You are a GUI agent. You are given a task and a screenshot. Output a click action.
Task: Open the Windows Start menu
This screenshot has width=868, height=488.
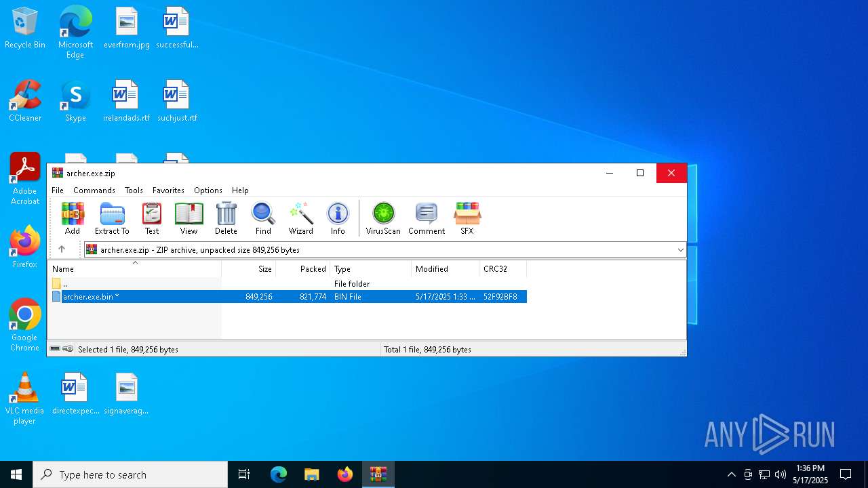(x=16, y=474)
